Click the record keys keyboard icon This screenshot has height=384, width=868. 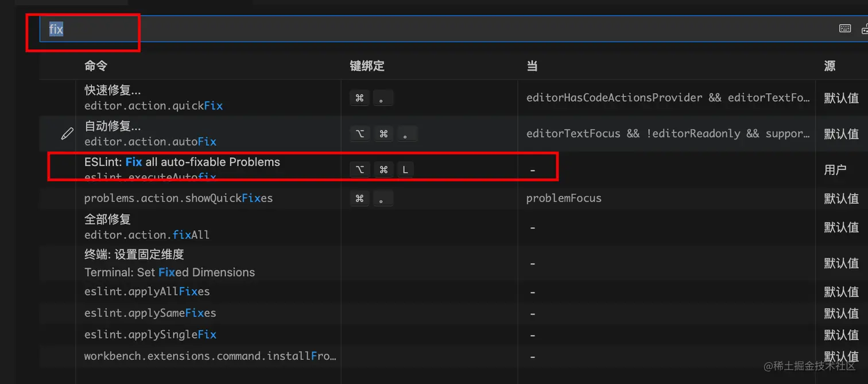(x=845, y=28)
